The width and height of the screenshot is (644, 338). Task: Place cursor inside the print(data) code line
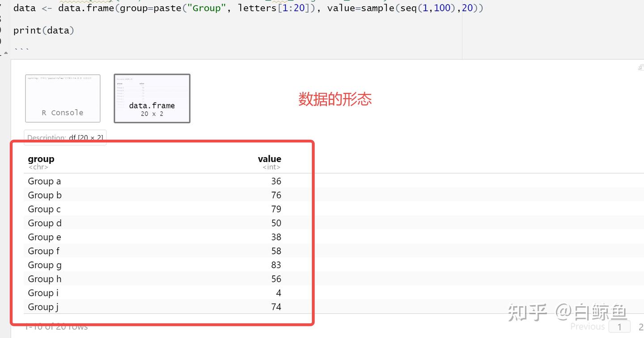click(x=42, y=30)
